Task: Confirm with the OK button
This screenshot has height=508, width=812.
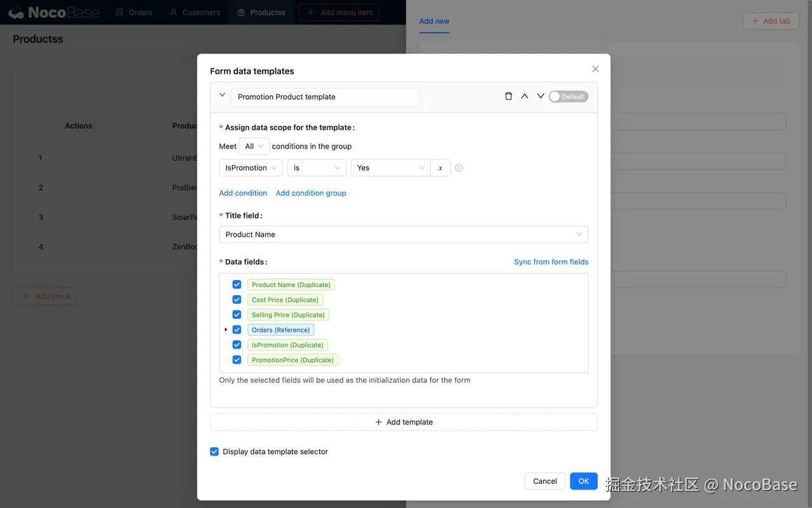Action: [583, 481]
